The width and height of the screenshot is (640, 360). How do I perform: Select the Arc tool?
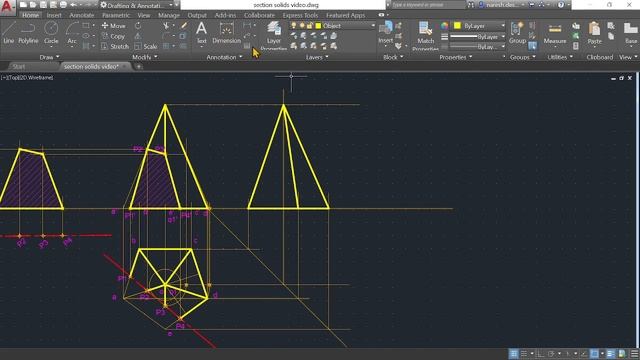pos(72,33)
